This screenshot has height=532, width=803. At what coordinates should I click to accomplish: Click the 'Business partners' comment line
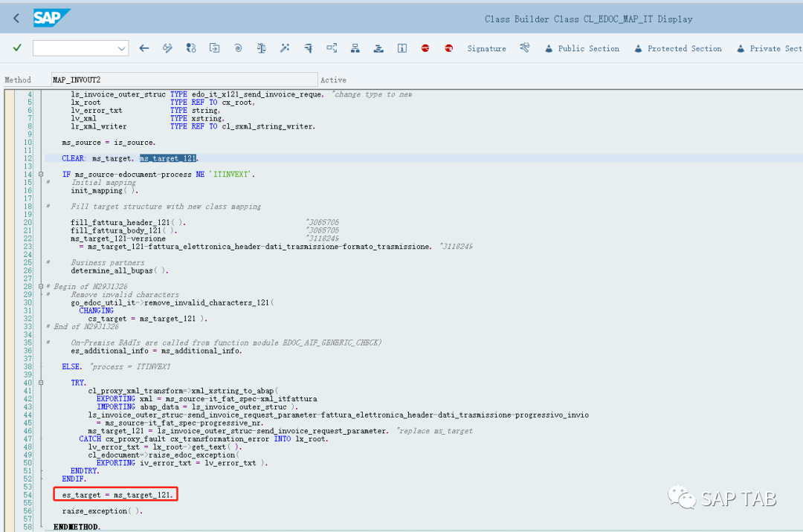(x=108, y=262)
